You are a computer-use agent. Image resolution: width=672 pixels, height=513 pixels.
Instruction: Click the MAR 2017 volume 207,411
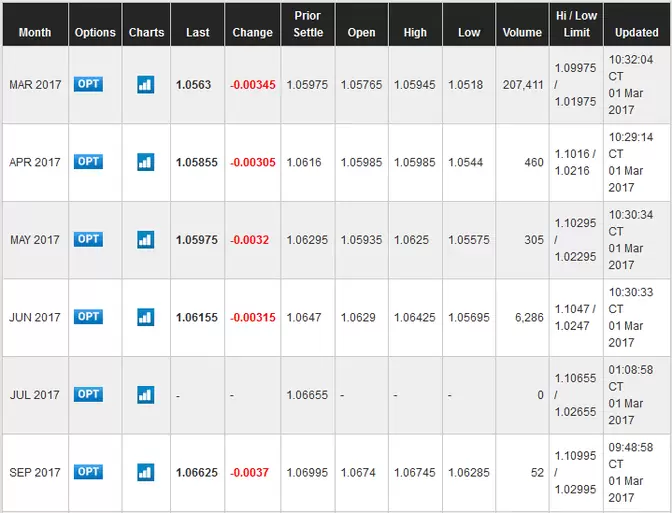pos(523,85)
